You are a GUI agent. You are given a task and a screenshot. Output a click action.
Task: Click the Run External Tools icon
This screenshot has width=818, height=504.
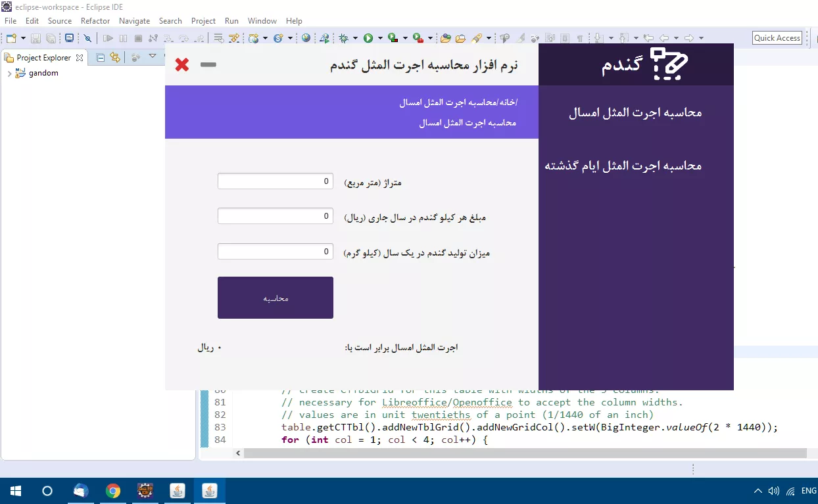pyautogui.click(x=417, y=38)
